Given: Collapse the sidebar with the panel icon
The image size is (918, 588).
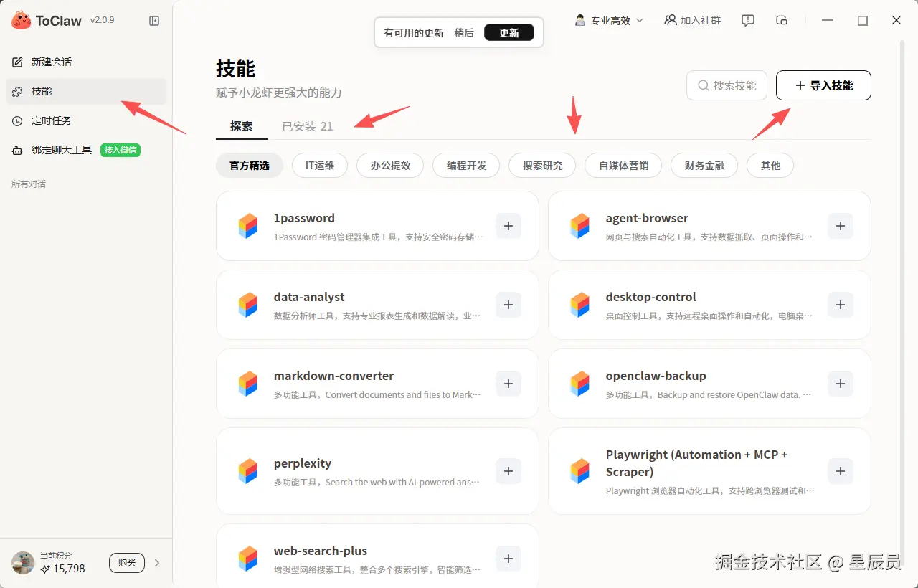Looking at the screenshot, I should click(154, 21).
